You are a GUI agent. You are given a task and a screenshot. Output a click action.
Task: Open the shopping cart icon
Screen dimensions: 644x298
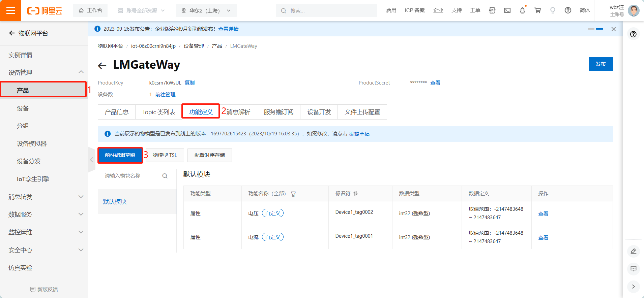point(537,10)
